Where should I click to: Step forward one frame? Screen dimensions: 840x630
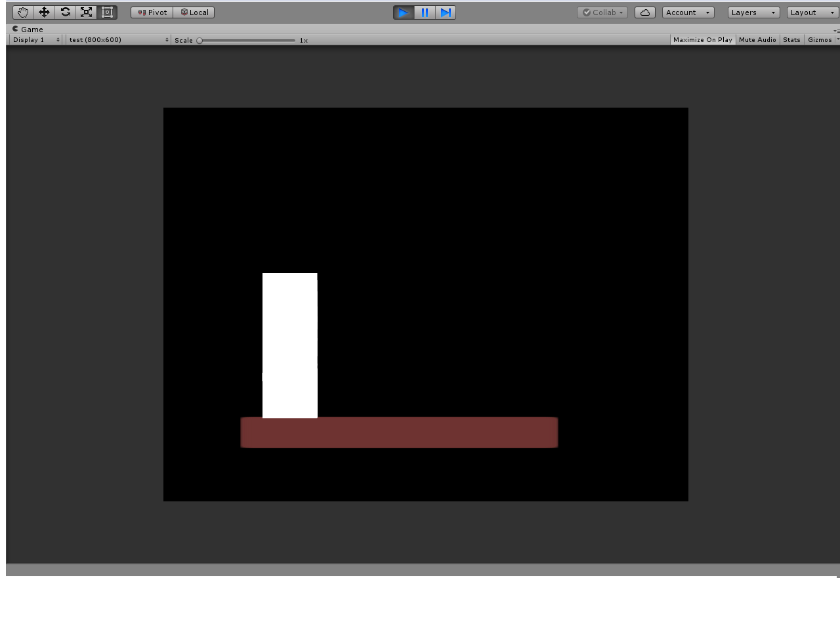[446, 12]
